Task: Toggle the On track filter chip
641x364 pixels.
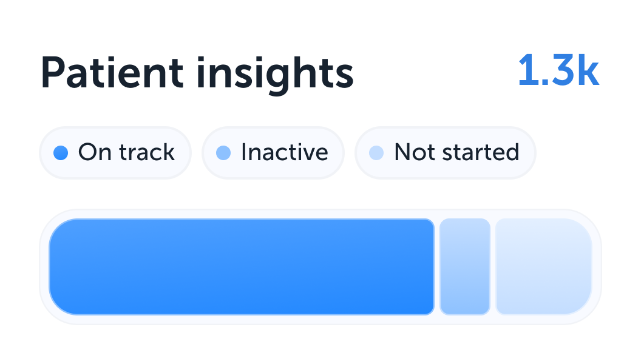Action: (x=115, y=152)
